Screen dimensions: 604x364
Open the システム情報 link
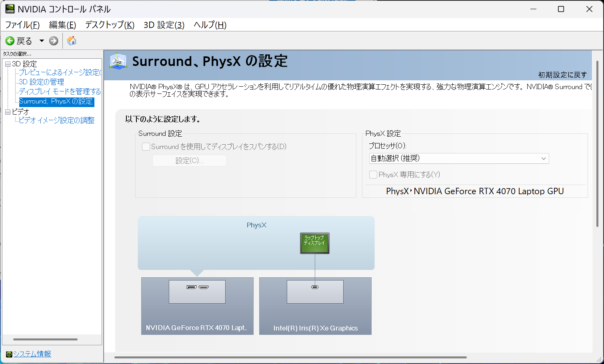(x=32, y=354)
